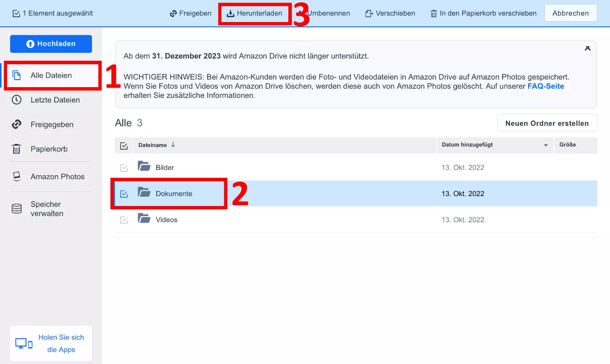Go to Amazon Photos from sidebar
The height and width of the screenshot is (364, 610).
point(58,176)
